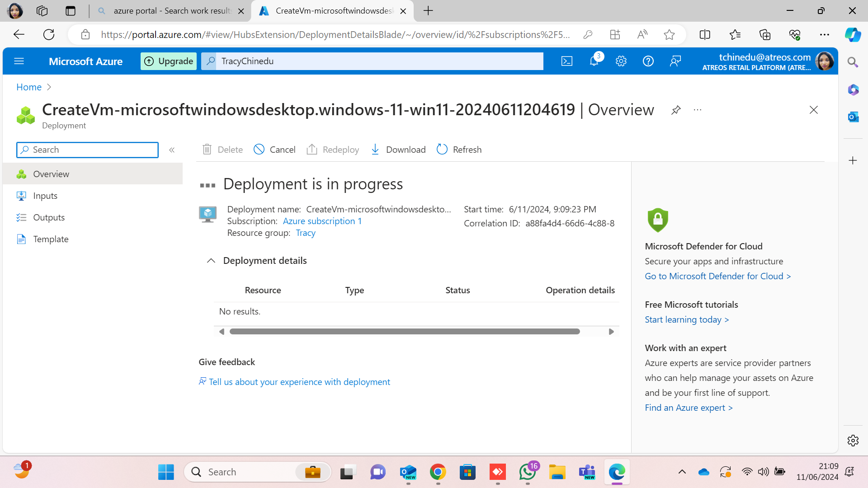Open the feedback icon in header

coord(675,61)
